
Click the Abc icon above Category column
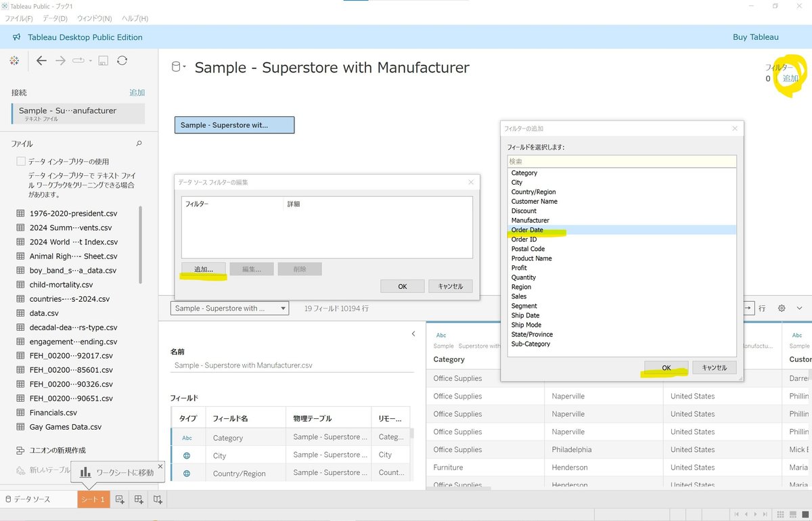point(441,335)
